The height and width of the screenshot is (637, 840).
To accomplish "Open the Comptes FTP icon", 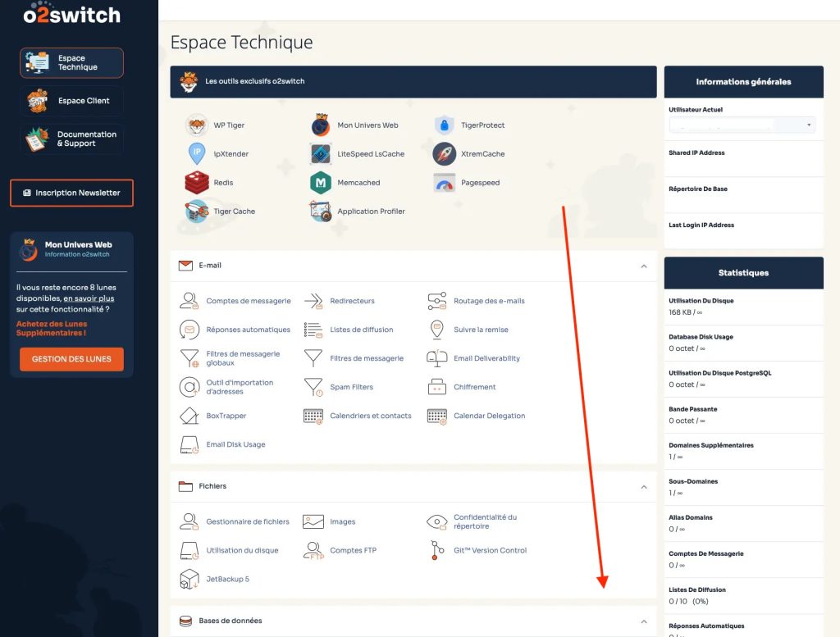I will [x=313, y=550].
